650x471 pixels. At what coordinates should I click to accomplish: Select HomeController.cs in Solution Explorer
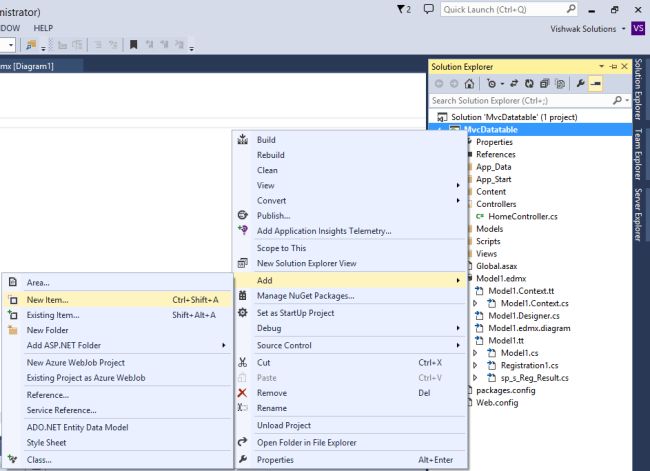click(x=521, y=216)
